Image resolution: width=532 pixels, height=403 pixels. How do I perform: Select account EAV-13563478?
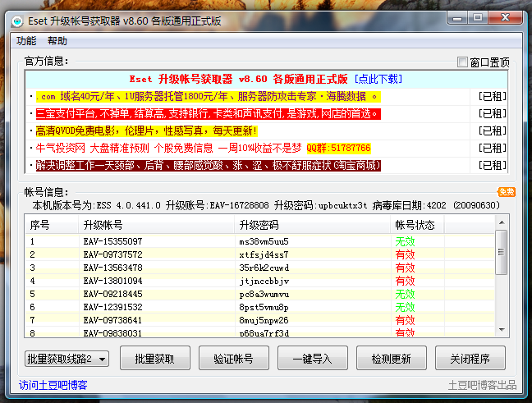click(x=113, y=268)
